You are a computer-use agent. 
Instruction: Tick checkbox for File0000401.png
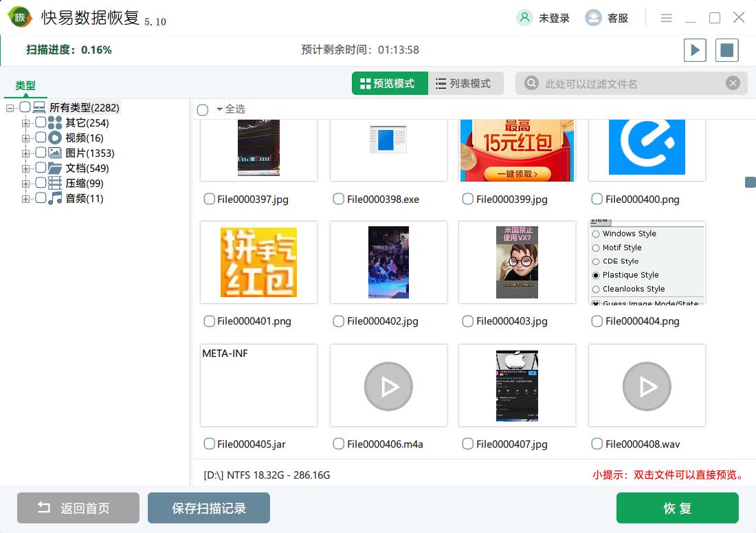click(209, 320)
